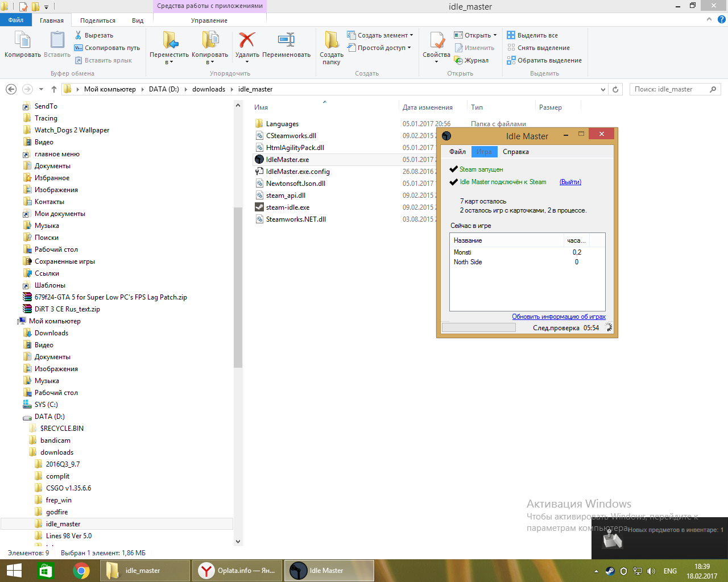Click downloads in the address breadcrumb
Screen dimensions: 728x582
(x=209, y=89)
